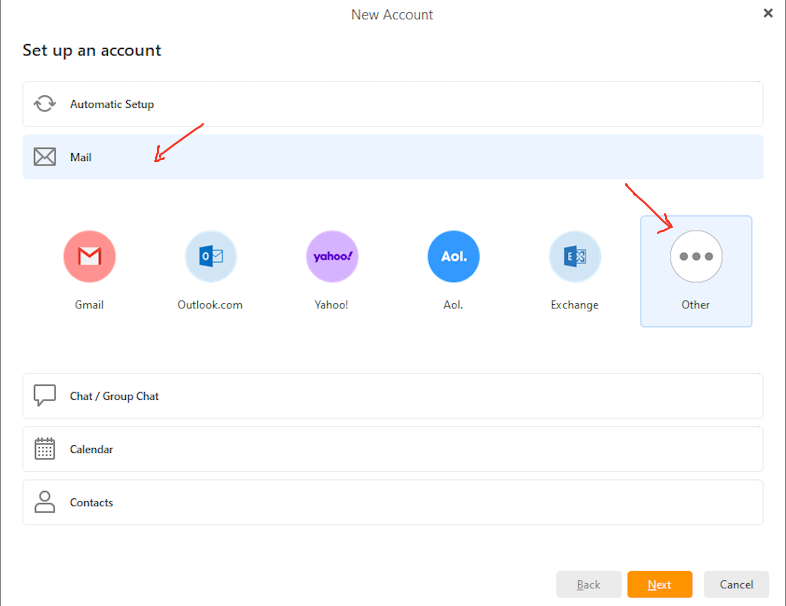Click the Calendar grid icon
The width and height of the screenshot is (786, 606).
(45, 449)
